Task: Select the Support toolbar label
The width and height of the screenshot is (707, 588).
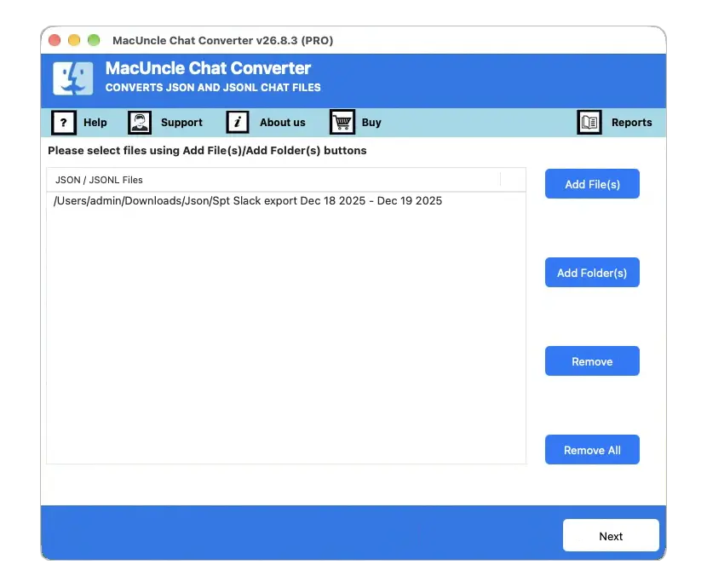Action: 181,122
